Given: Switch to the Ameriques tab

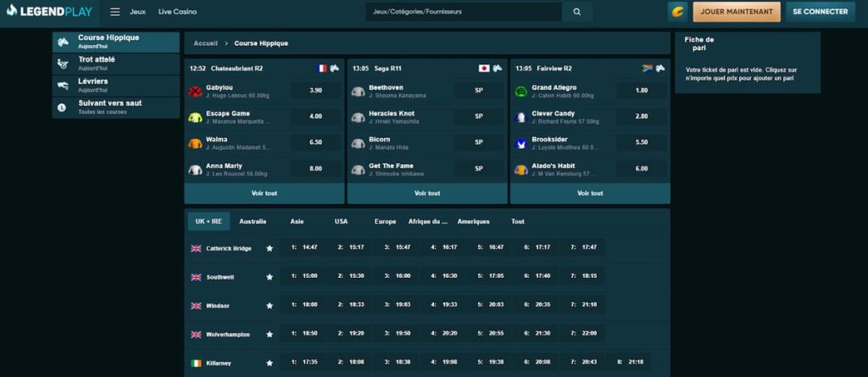Looking at the screenshot, I should point(473,221).
